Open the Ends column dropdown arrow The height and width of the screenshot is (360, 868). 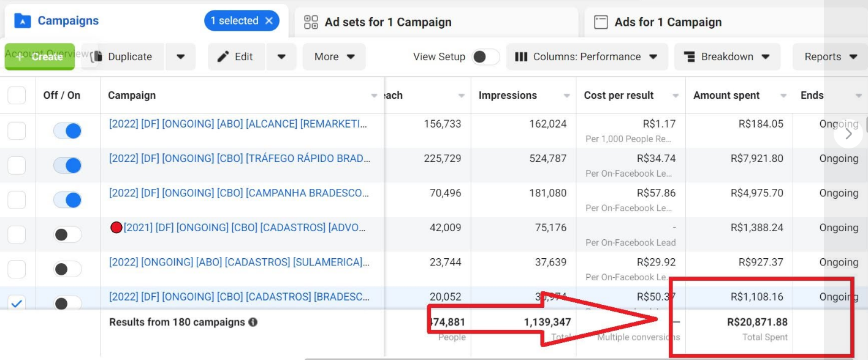[858, 96]
